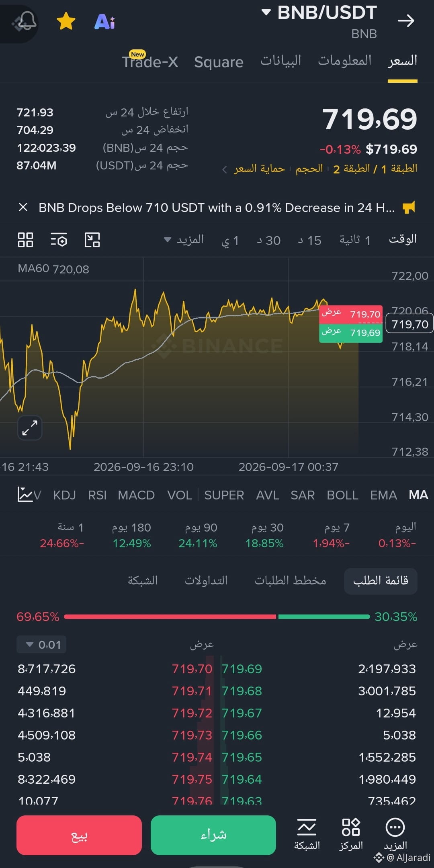Toggle the yellow favorite star

click(66, 21)
